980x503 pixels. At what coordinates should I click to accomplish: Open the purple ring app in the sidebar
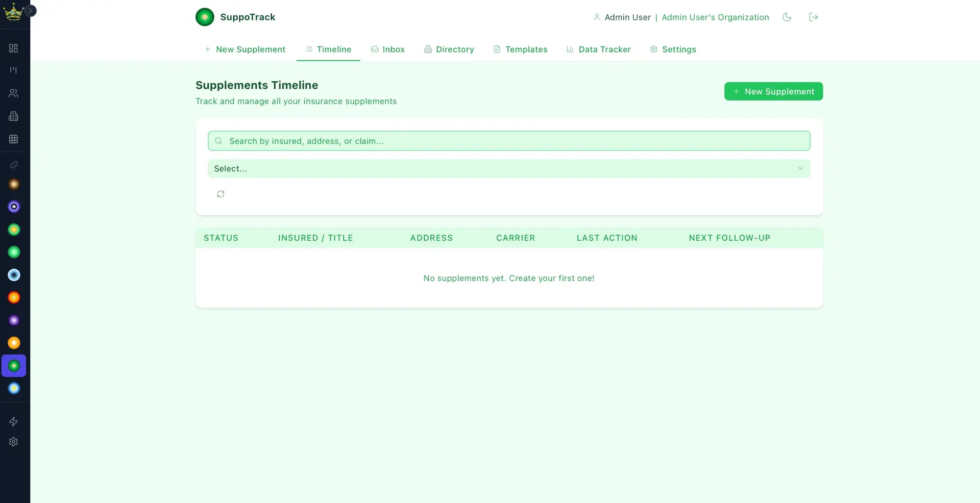coord(14,207)
